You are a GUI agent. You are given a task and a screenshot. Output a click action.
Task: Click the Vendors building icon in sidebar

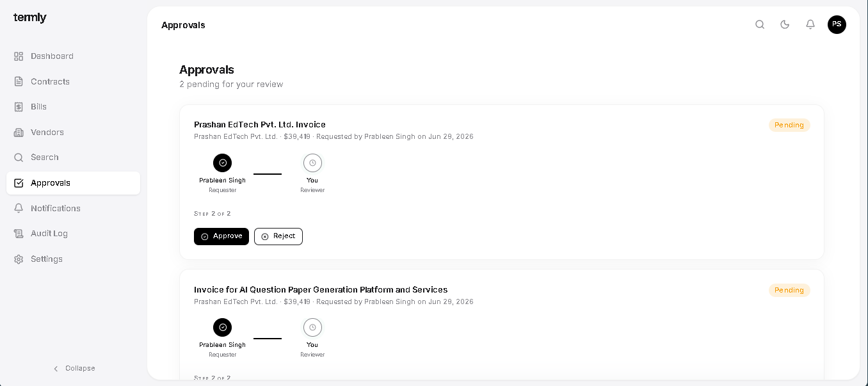coord(19,133)
